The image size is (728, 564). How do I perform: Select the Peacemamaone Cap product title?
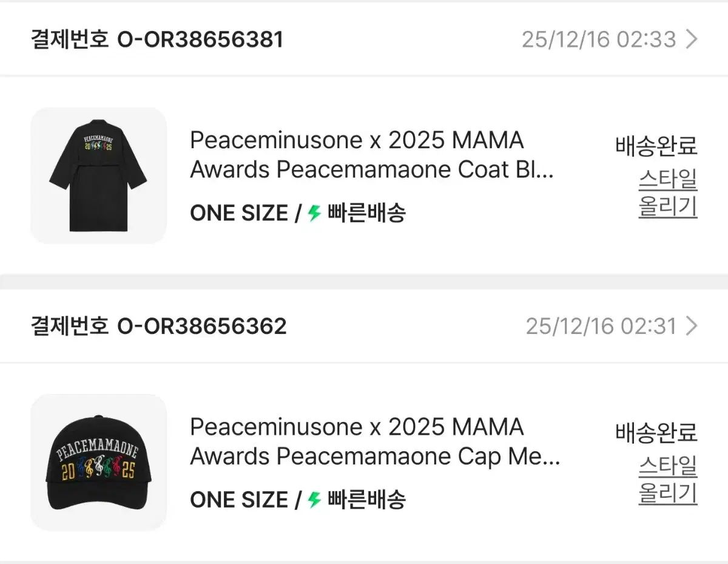pyautogui.click(x=374, y=441)
